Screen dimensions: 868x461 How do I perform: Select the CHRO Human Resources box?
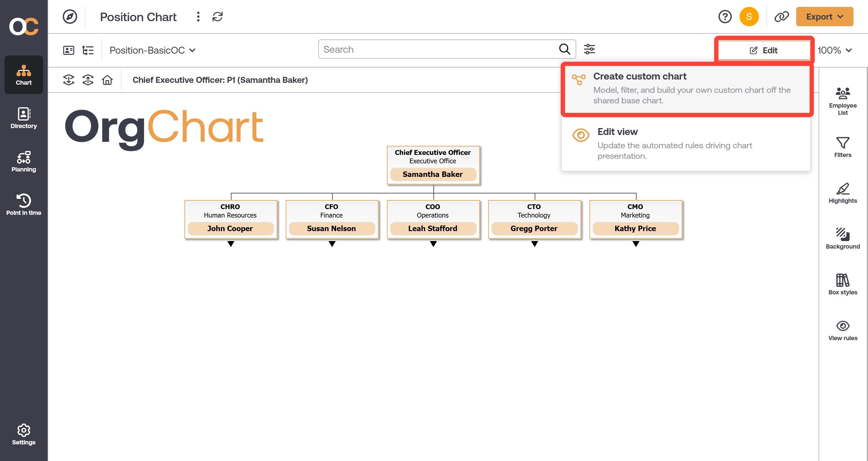[x=231, y=219]
